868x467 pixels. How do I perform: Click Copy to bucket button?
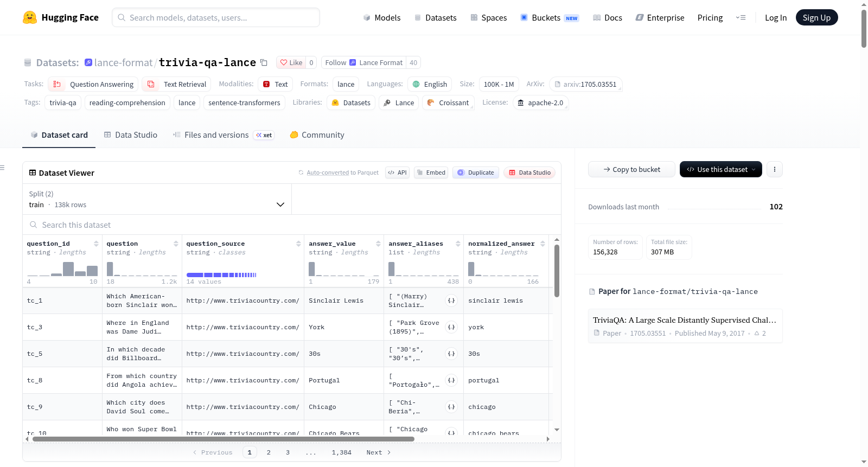click(631, 169)
